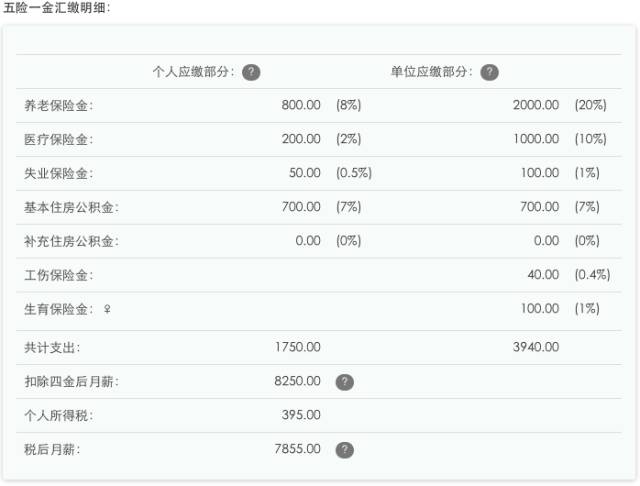Select the 养老保险金 row label
Viewport: 640px width, 486px height.
(59, 106)
